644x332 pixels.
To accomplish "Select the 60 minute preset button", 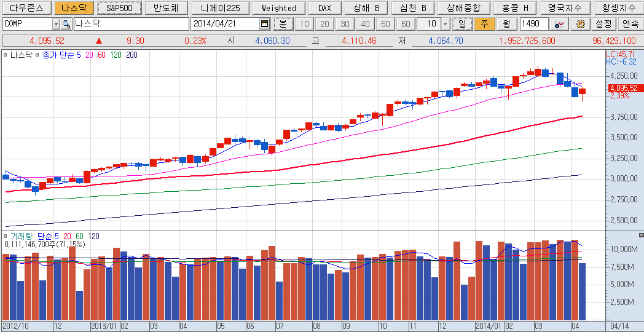I will (x=406, y=24).
